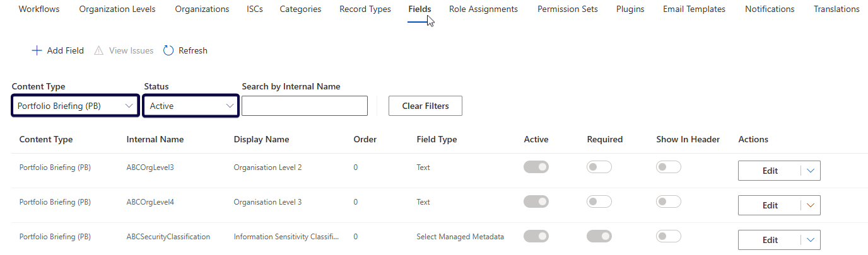Open the Content Type dropdown

click(75, 106)
